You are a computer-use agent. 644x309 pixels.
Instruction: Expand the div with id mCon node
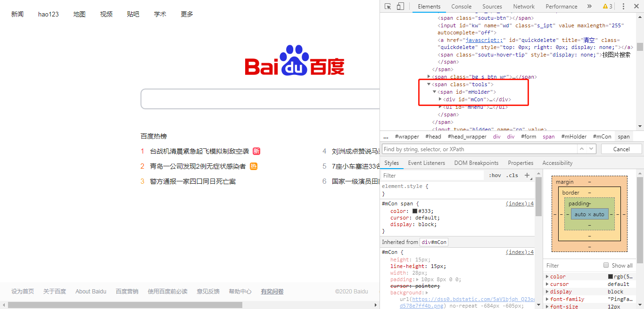coord(440,99)
